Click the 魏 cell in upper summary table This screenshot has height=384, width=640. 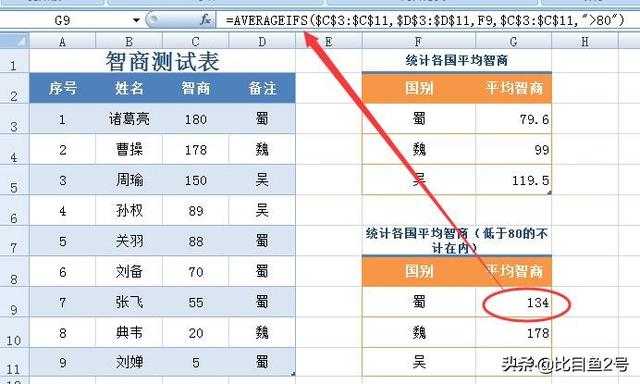(x=419, y=149)
